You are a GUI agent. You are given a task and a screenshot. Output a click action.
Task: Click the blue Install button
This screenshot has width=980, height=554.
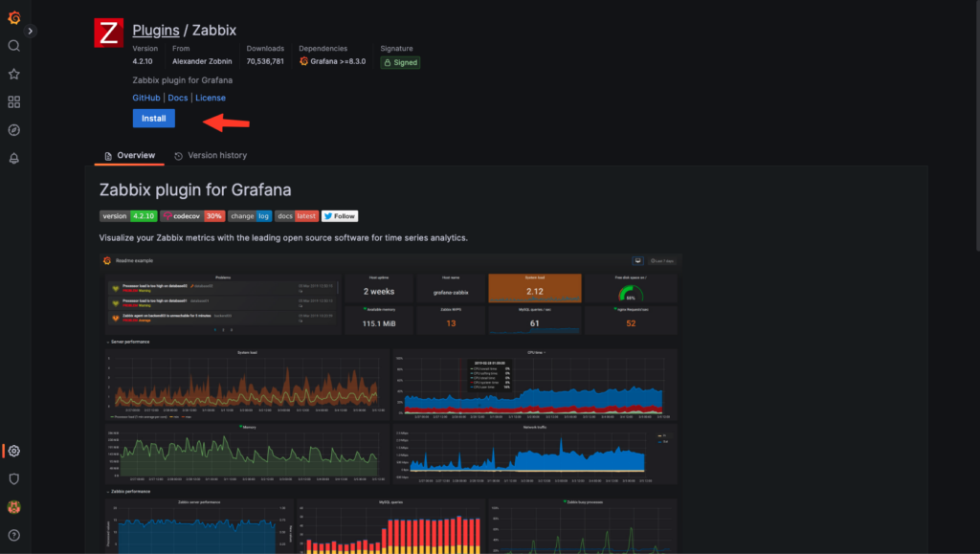point(154,118)
